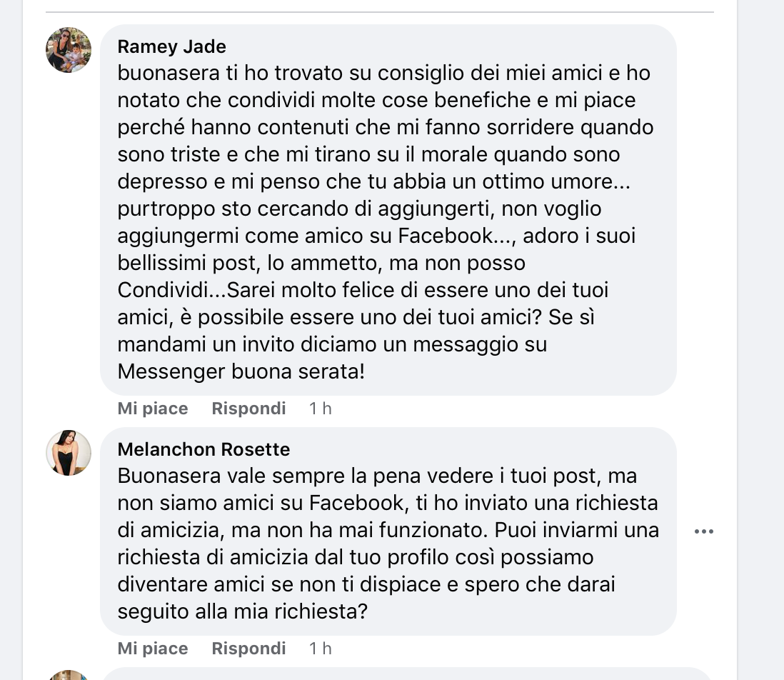Click Rispondi under Melanchon Rosette's comment
This screenshot has width=784, height=680.
[248, 649]
